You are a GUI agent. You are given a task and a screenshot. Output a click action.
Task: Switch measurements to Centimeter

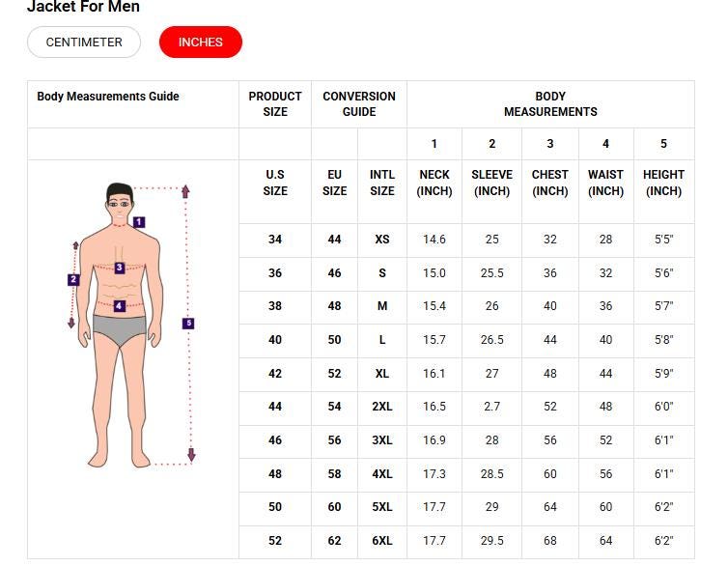[x=84, y=42]
